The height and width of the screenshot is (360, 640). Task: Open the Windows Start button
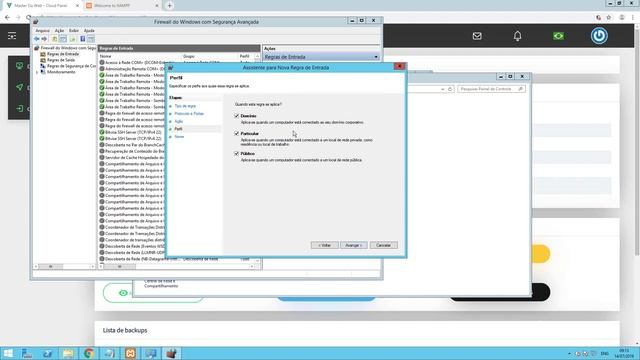[8, 353]
